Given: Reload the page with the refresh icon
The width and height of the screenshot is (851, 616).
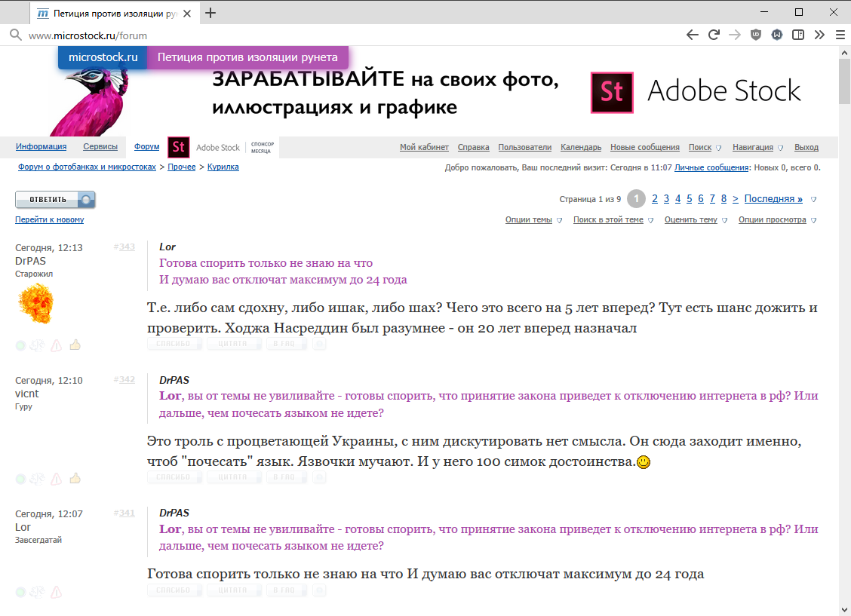Looking at the screenshot, I should (714, 35).
